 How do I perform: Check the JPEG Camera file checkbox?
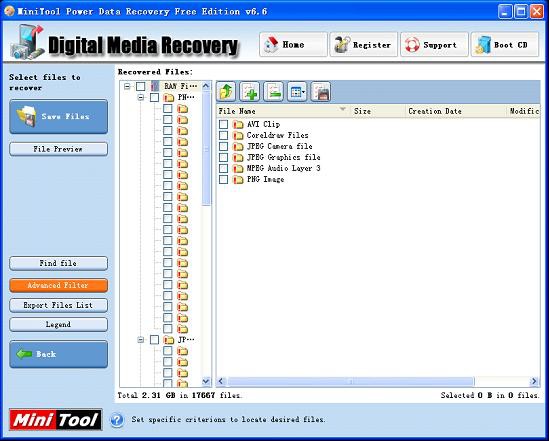223,146
